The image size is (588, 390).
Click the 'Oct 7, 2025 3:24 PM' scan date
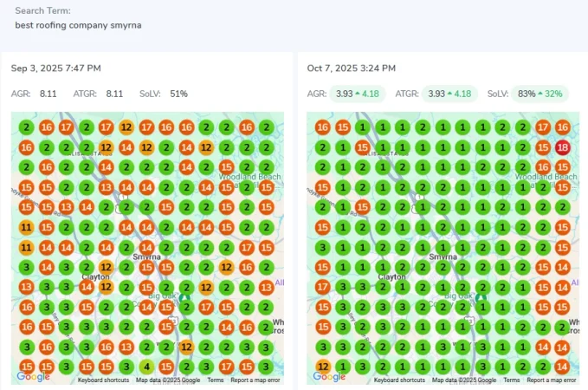352,68
